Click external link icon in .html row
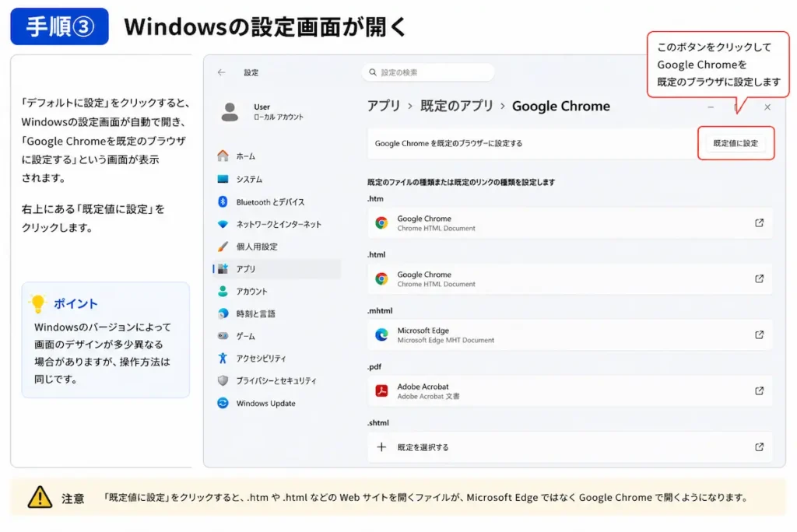Viewport: 797px width, 532px height. (x=759, y=278)
